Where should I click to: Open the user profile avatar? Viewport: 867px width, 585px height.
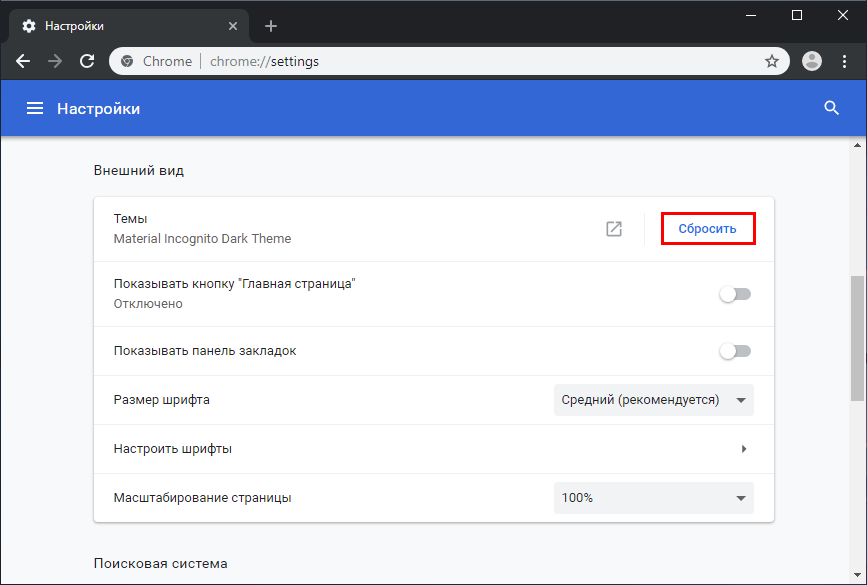click(812, 61)
